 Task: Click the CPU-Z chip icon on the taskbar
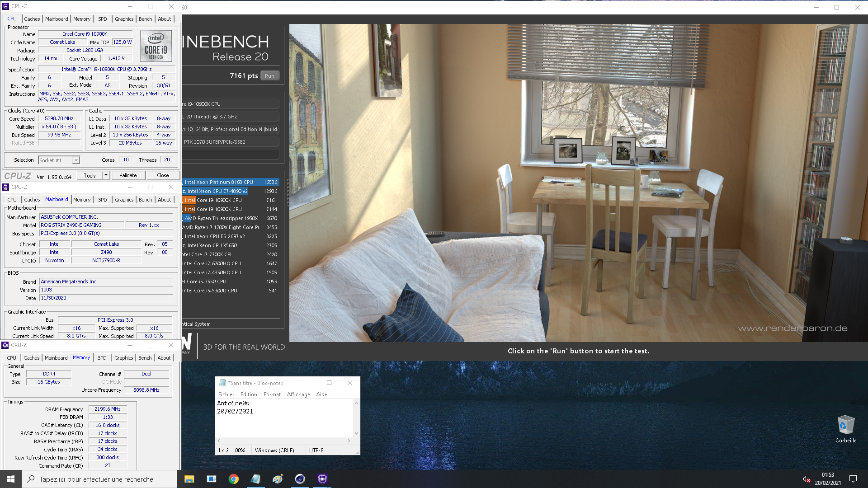coord(322,479)
